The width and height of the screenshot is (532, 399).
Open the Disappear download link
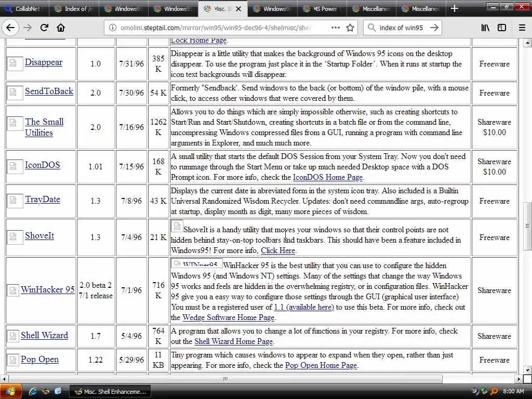(x=44, y=62)
